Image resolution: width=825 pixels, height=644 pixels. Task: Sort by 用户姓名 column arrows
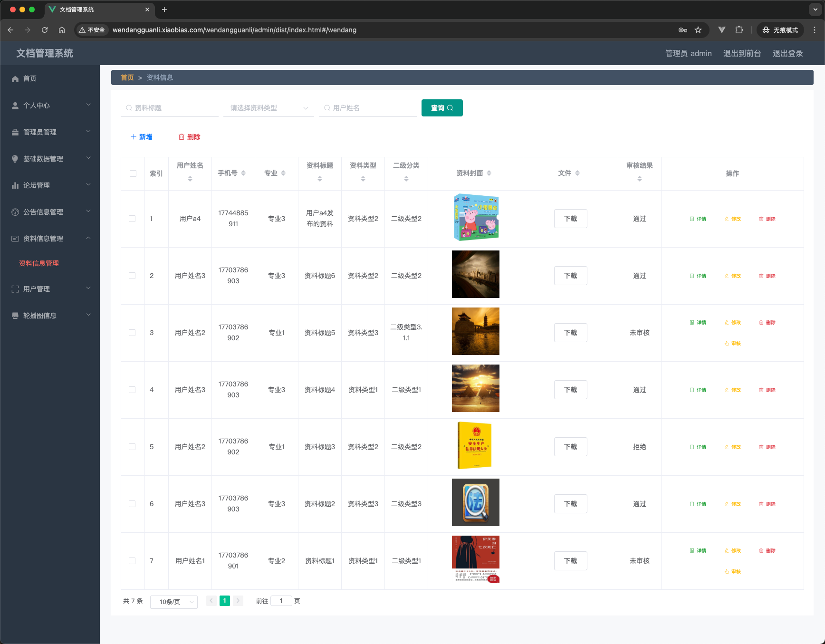pyautogui.click(x=190, y=179)
